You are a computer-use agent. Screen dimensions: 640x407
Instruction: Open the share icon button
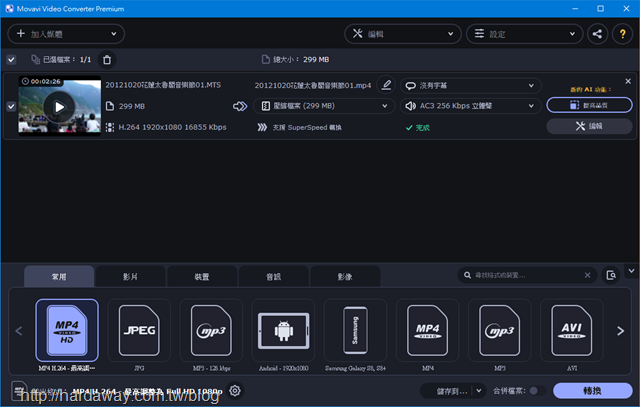(x=597, y=34)
